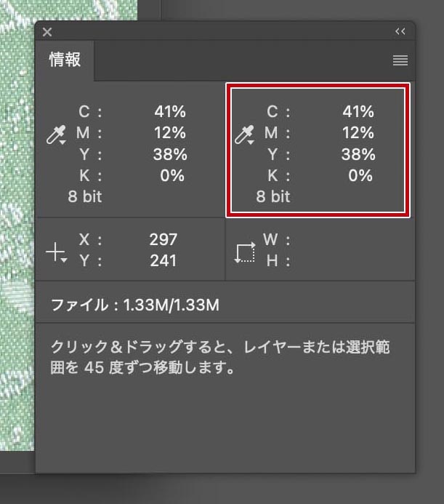Click the crosshair cursor coordinates icon
Screen dimensions: 444x504
(x=56, y=252)
